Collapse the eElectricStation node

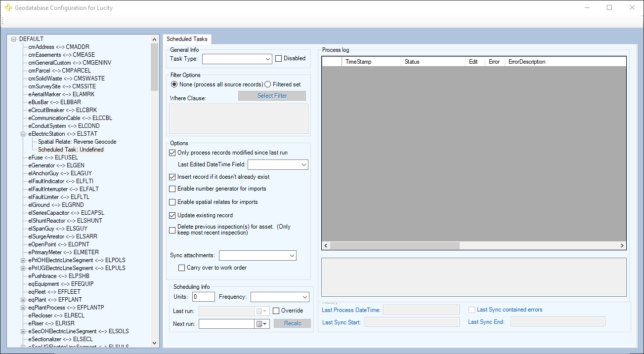click(23, 134)
